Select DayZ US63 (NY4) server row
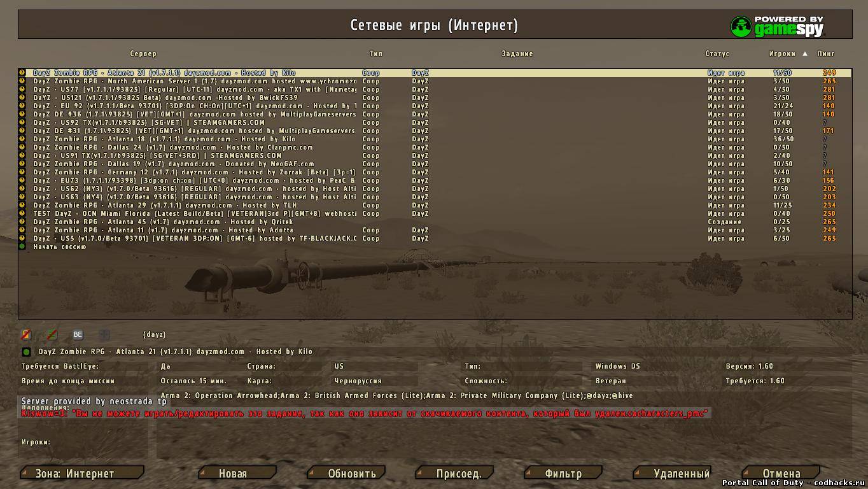 click(x=435, y=197)
